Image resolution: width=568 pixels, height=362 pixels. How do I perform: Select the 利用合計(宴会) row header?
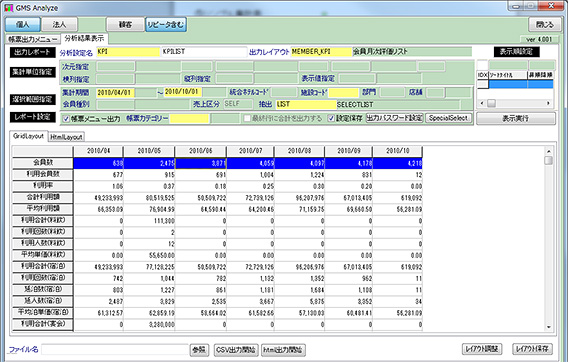pos(43,324)
